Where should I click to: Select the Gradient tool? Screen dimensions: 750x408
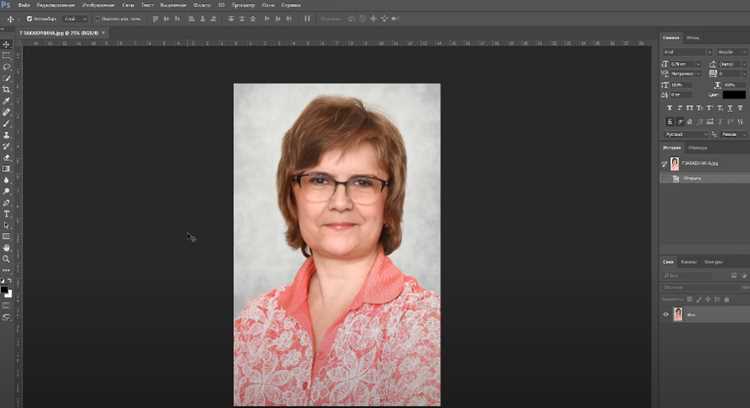tap(6, 169)
